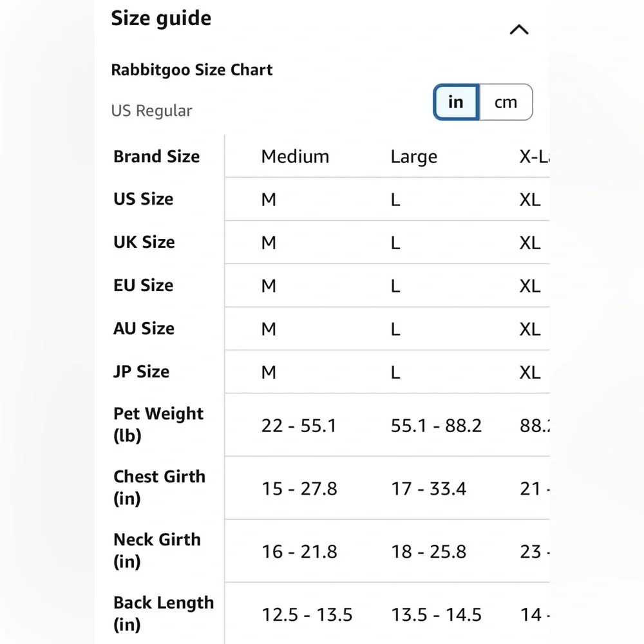Select the Large brand size column

413,157
